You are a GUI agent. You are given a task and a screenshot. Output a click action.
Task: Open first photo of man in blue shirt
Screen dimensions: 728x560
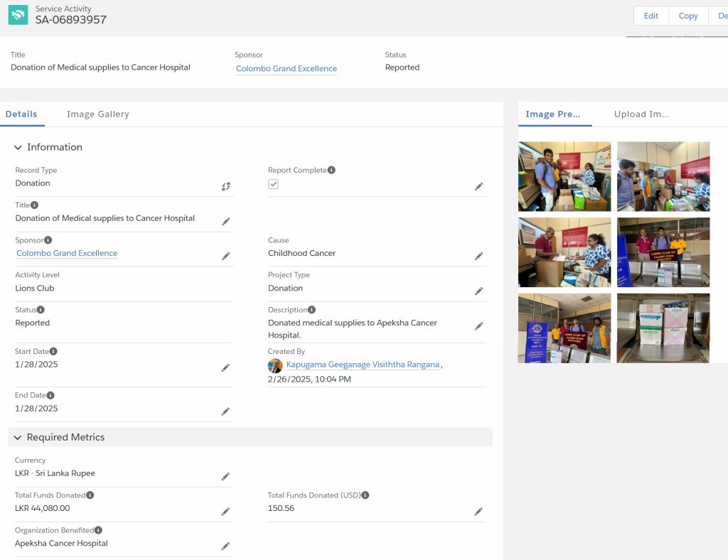point(564,176)
